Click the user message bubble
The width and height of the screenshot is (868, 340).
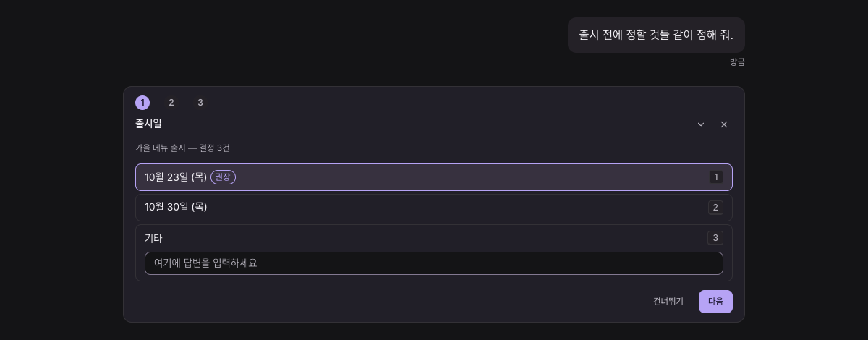[x=656, y=35]
